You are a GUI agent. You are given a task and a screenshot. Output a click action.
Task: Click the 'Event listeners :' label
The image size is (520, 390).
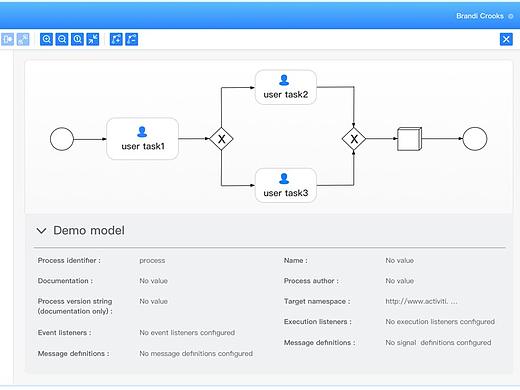[x=64, y=333]
